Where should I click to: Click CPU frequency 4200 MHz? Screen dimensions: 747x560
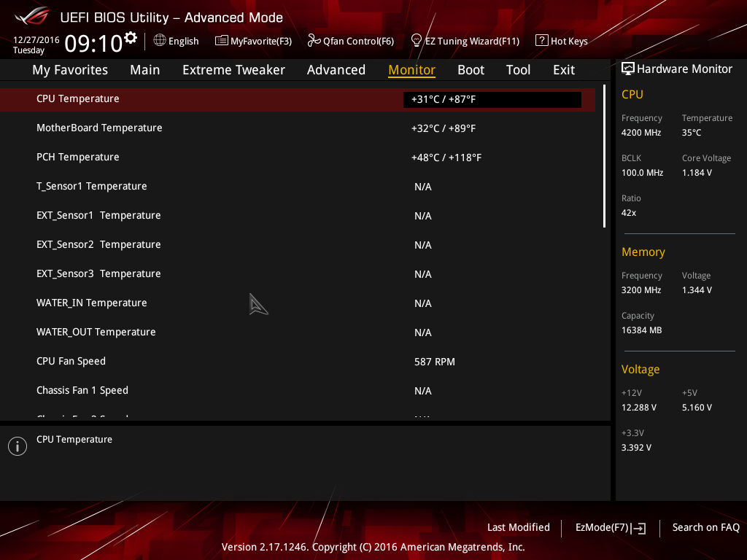click(x=641, y=133)
